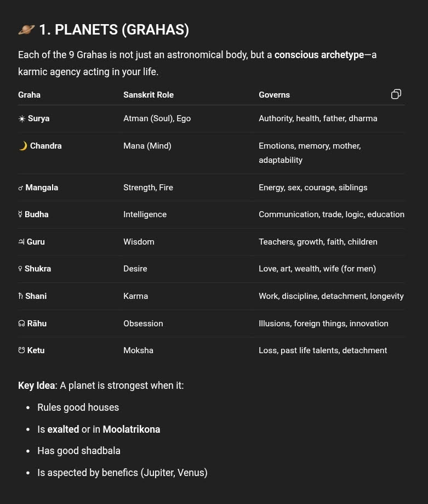Click the Saturn symbol beside Shani
428x504 pixels.
21,296
